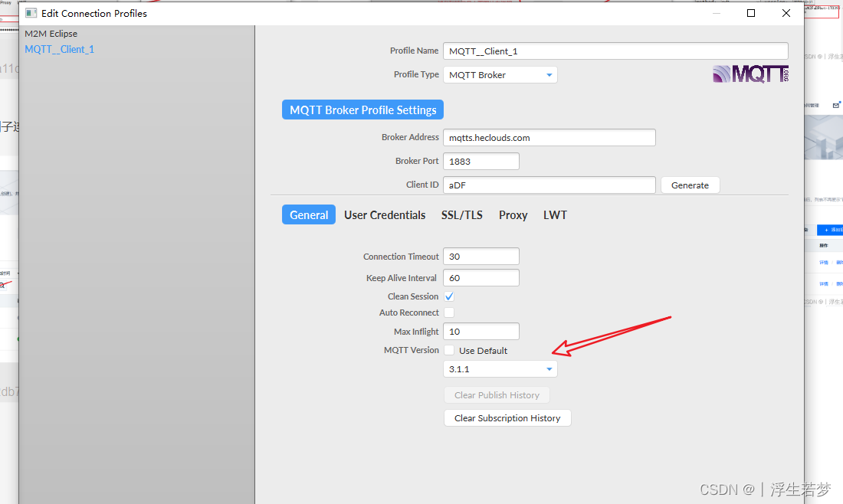Enable the Auto Reconnect checkbox
This screenshot has height=504, width=843.
(449, 313)
